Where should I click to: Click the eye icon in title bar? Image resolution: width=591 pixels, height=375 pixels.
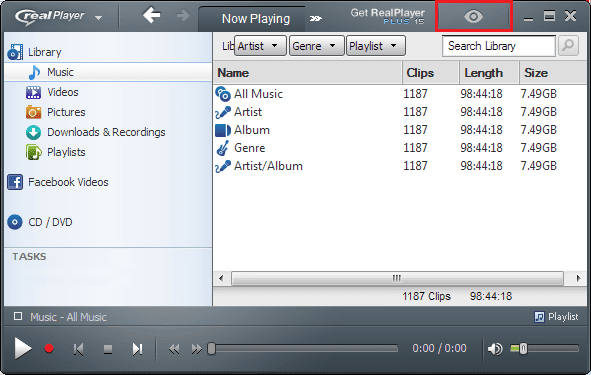[x=474, y=17]
